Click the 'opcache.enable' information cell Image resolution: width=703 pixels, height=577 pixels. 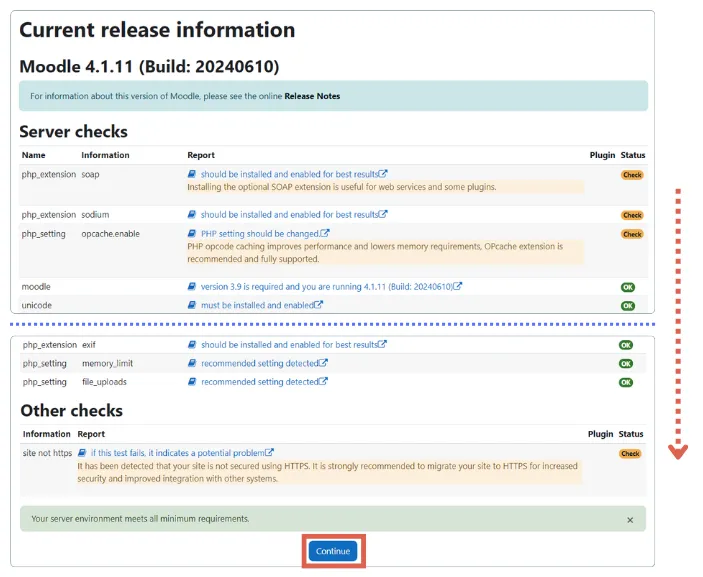[110, 234]
